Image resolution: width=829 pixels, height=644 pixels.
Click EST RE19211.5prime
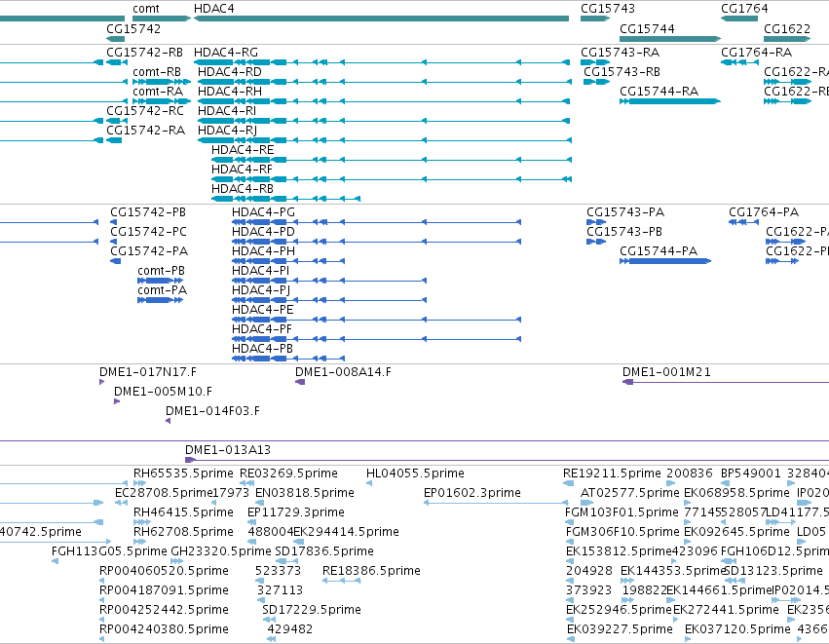point(612,474)
